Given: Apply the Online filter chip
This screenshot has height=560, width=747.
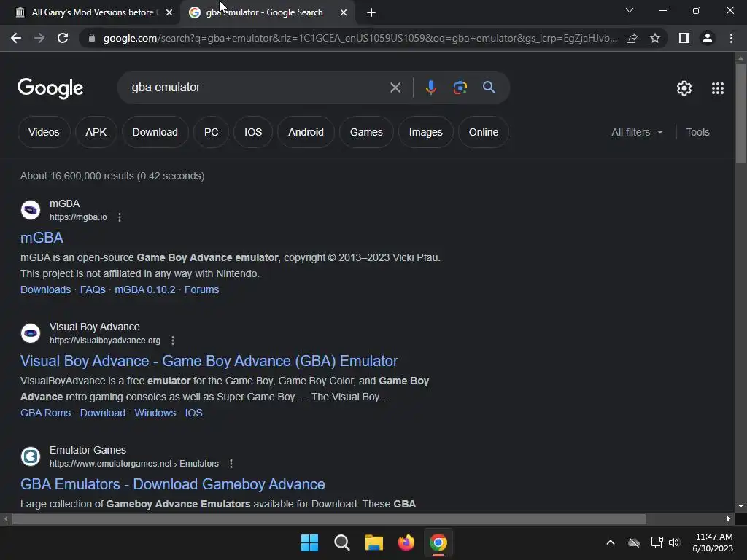Looking at the screenshot, I should coord(484,132).
